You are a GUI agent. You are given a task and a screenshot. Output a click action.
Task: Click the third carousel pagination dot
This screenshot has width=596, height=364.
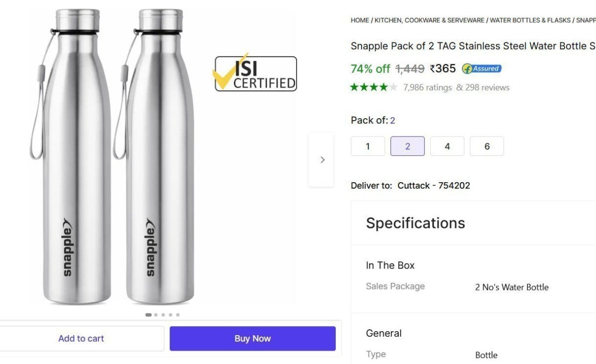(162, 314)
